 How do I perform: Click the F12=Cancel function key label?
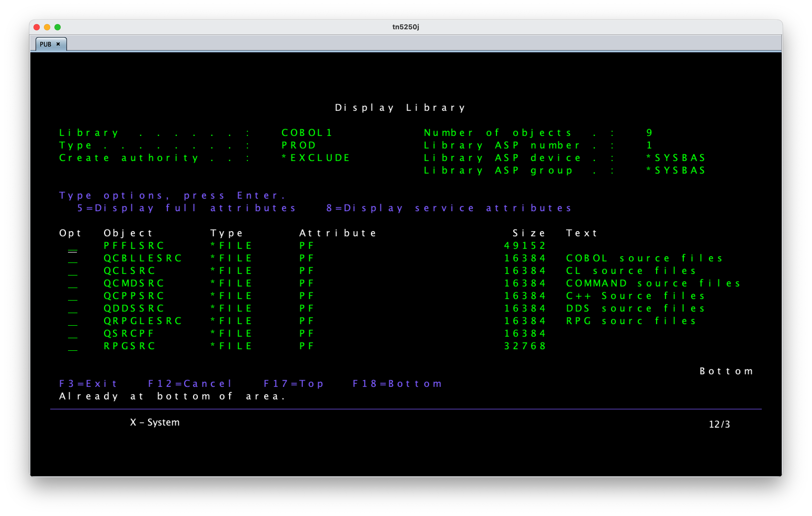click(x=190, y=383)
